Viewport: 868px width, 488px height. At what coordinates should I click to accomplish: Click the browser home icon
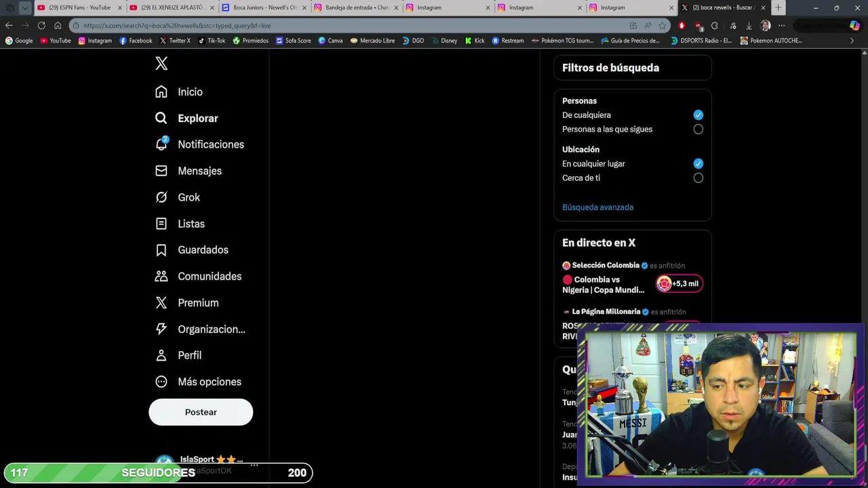tap(58, 26)
